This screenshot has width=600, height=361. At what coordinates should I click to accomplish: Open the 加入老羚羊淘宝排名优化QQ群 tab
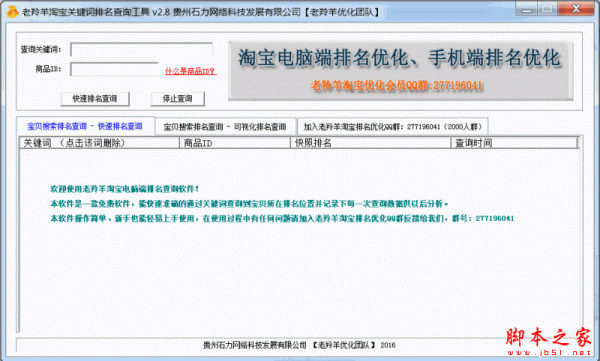(x=393, y=127)
